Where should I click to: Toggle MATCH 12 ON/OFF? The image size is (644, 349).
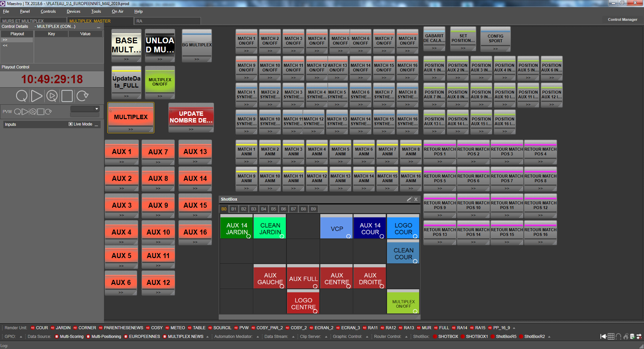317,68
